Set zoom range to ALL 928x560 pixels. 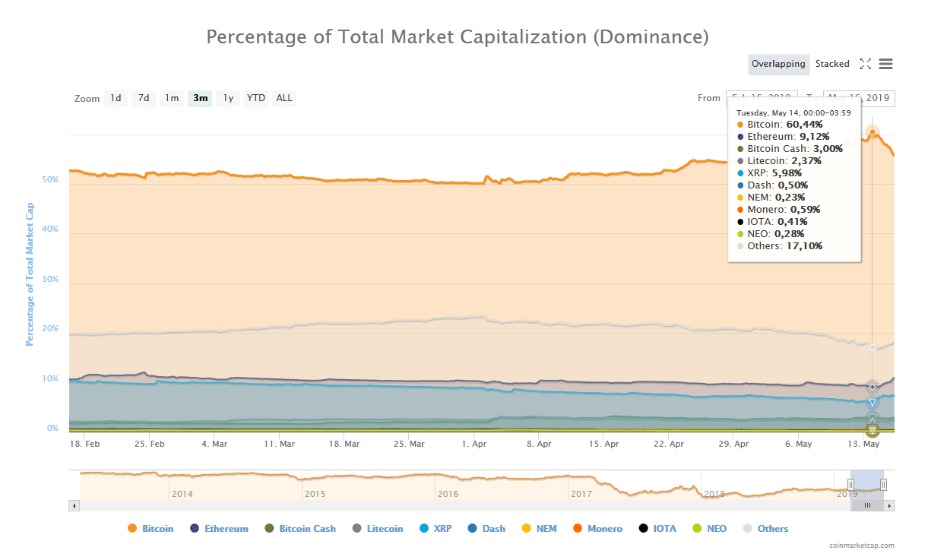click(284, 98)
